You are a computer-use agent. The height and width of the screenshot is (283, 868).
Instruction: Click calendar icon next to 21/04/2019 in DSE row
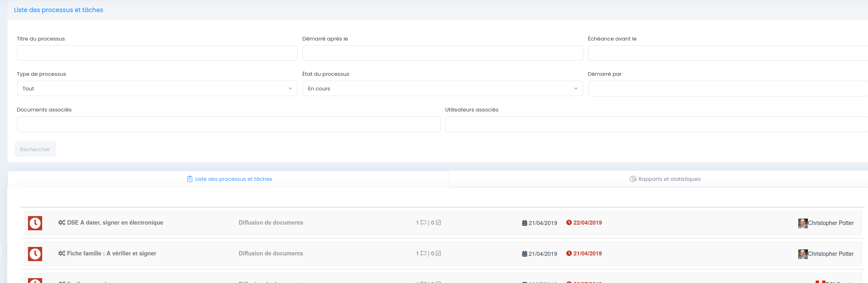(524, 223)
